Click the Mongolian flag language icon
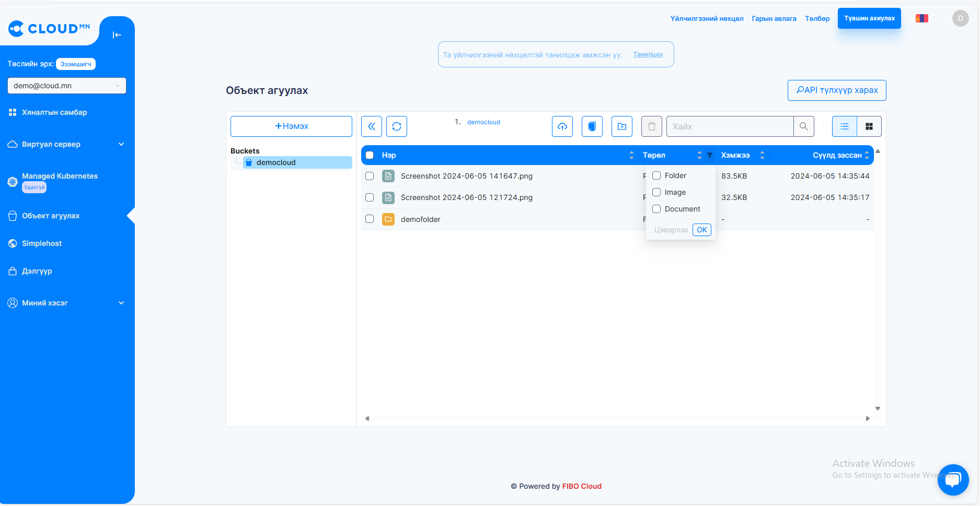The width and height of the screenshot is (980, 506). click(x=922, y=18)
